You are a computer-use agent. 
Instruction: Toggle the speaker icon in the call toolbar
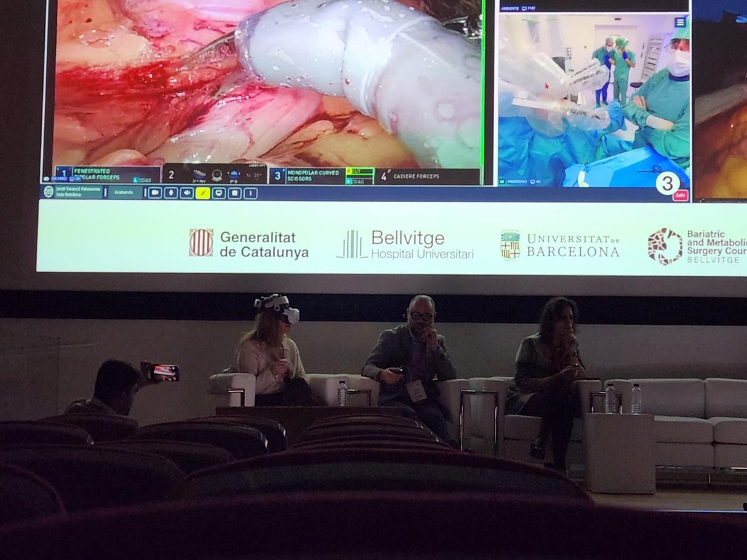point(187,193)
